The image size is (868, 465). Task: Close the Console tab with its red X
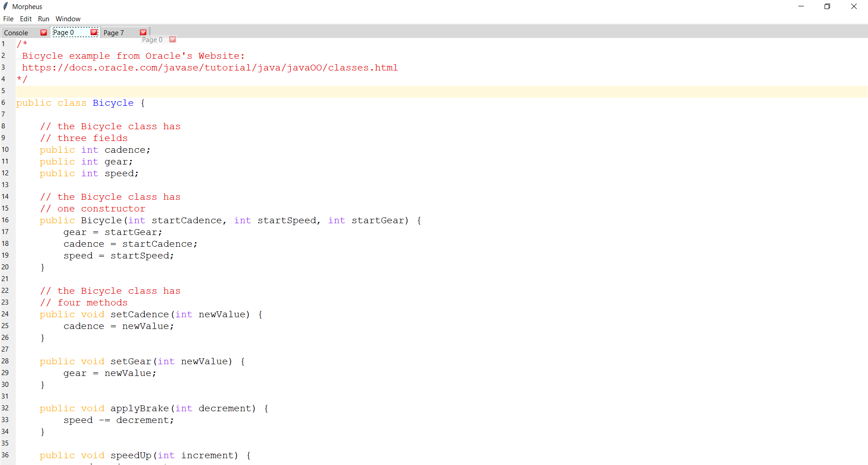pyautogui.click(x=43, y=33)
